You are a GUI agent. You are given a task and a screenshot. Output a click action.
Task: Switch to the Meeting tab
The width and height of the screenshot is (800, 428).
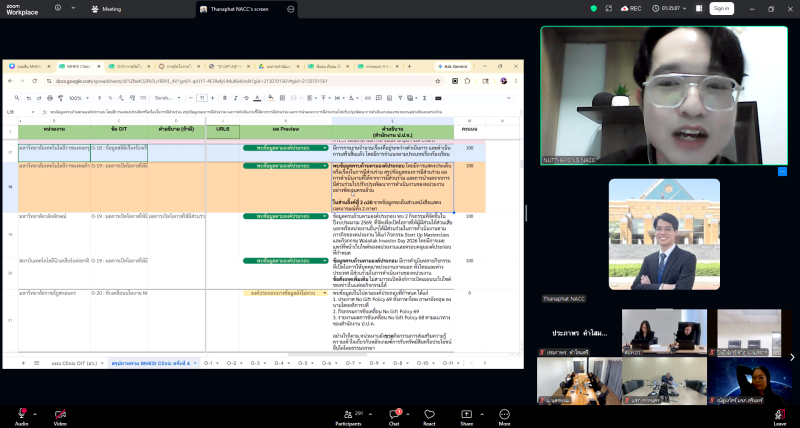click(x=106, y=9)
